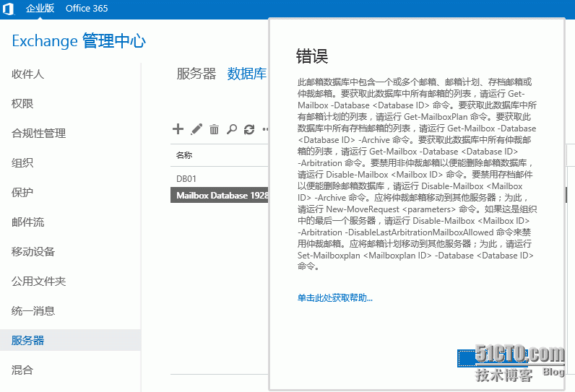Open the 数据库 sub-tab

[x=247, y=74]
